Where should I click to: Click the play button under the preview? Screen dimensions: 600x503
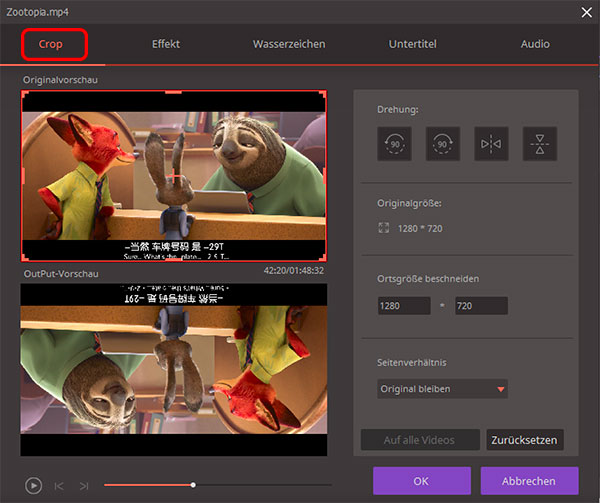point(34,486)
